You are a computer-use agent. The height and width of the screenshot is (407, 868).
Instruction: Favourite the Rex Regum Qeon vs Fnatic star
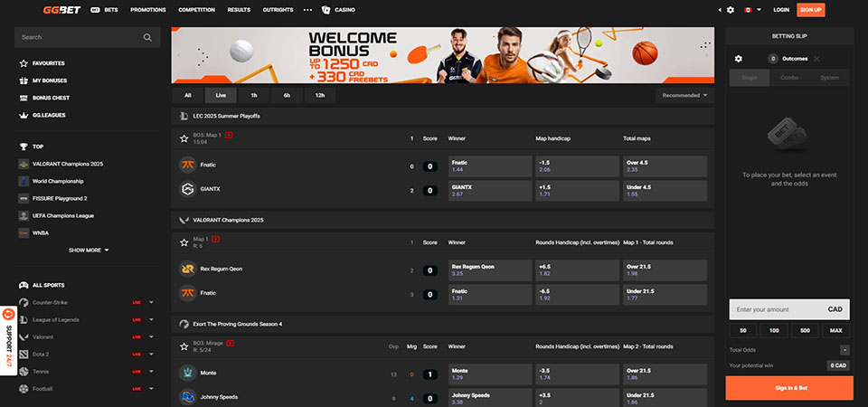click(x=184, y=242)
